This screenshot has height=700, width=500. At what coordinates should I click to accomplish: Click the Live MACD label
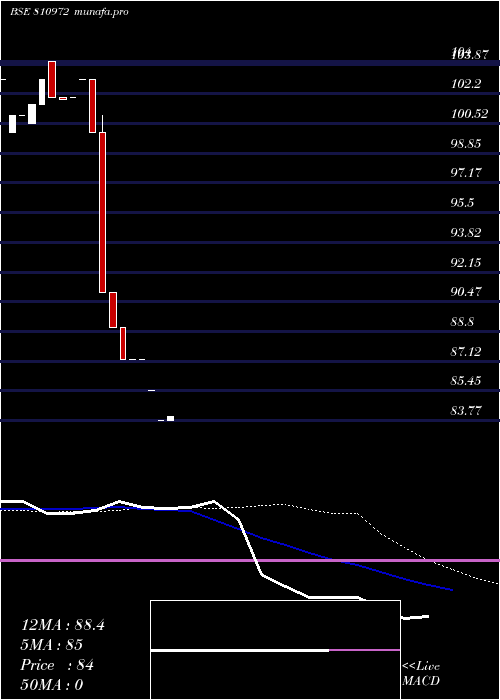[421, 674]
